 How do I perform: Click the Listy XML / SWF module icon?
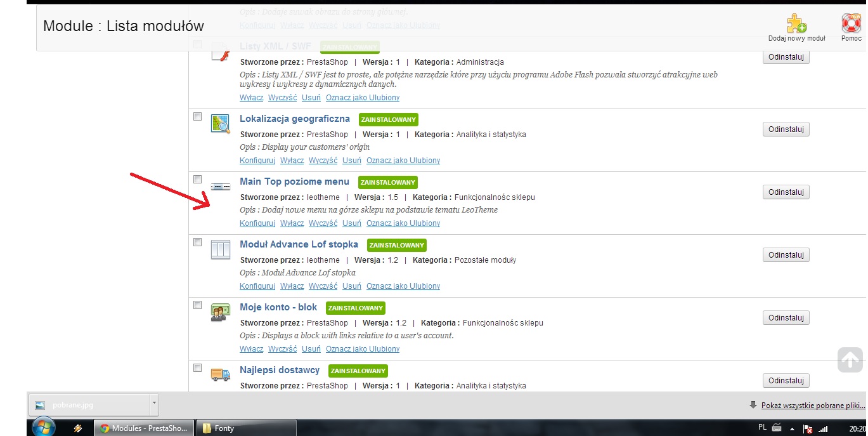[220, 52]
